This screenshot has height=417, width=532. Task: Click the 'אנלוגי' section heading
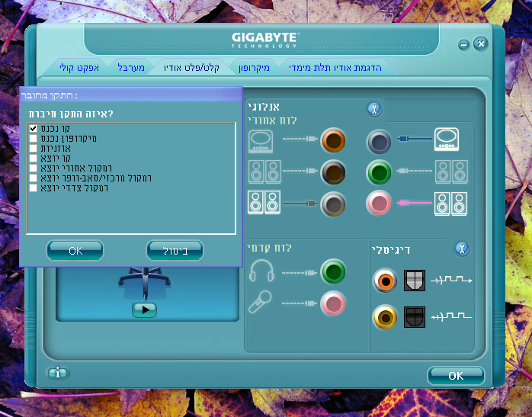point(264,107)
